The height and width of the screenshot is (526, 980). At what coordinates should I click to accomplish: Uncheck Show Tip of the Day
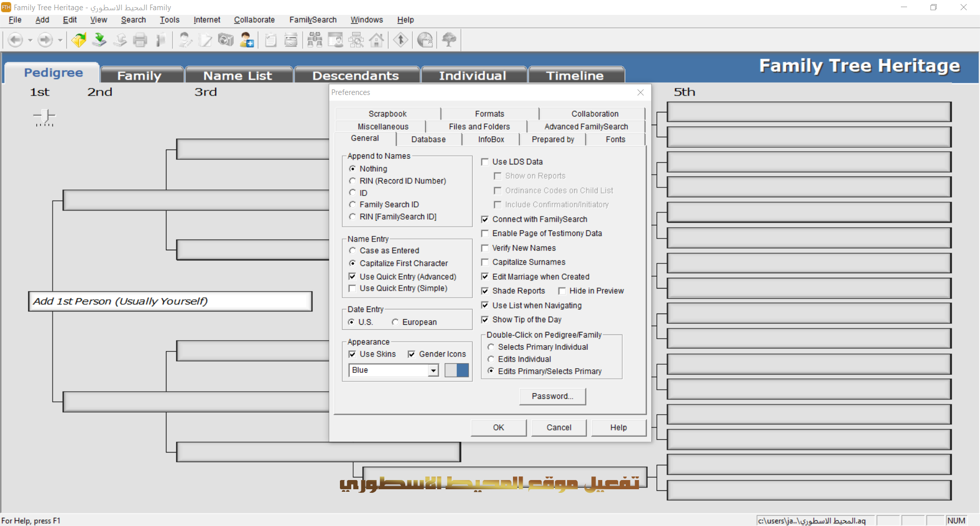pyautogui.click(x=485, y=319)
